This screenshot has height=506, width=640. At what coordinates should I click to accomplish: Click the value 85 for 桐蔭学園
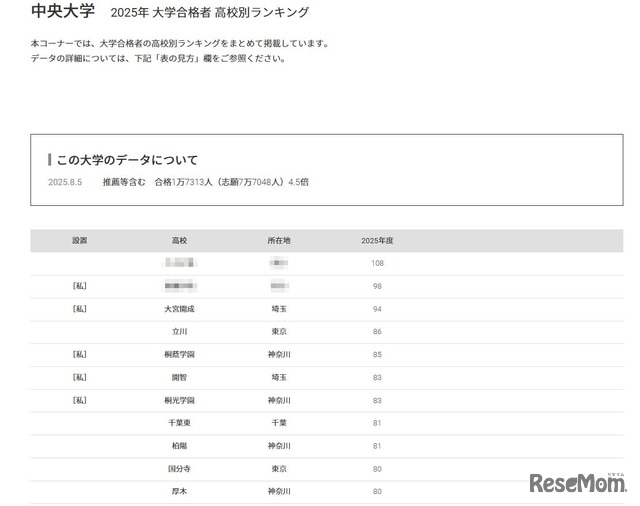tap(377, 354)
